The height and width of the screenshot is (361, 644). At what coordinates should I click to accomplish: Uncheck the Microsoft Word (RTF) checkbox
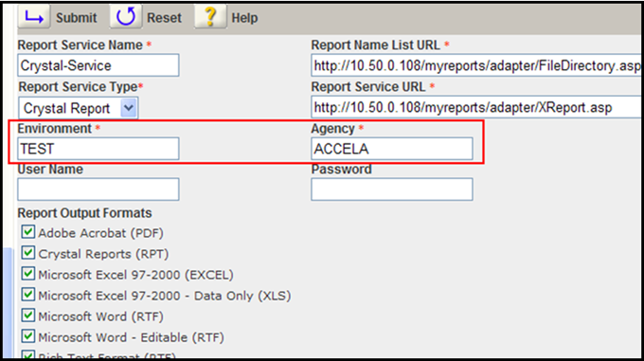click(27, 316)
